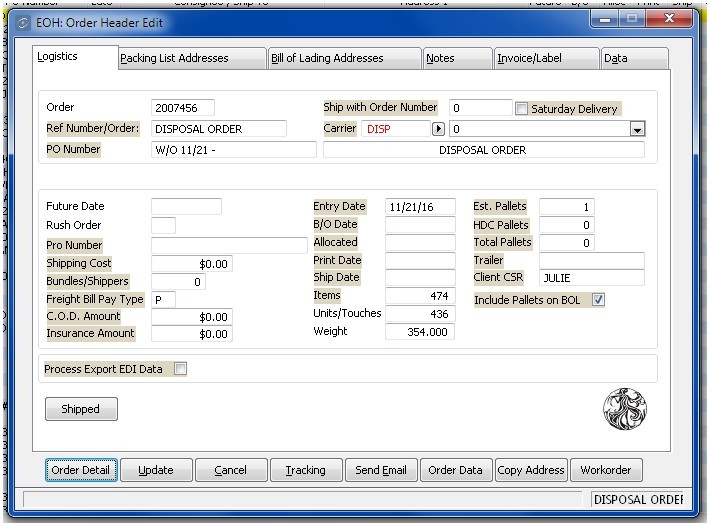Click the PO Number field

click(234, 150)
